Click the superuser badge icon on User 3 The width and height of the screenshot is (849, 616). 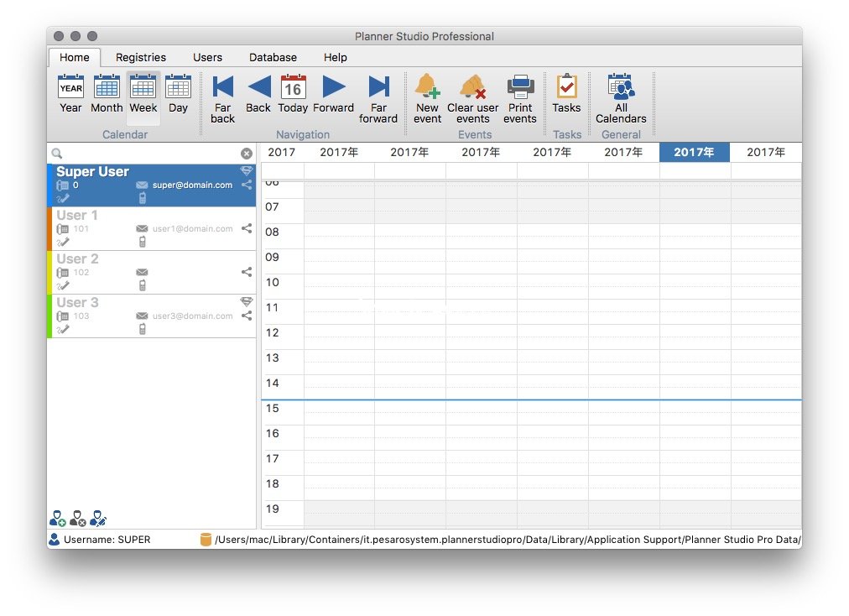point(247,301)
